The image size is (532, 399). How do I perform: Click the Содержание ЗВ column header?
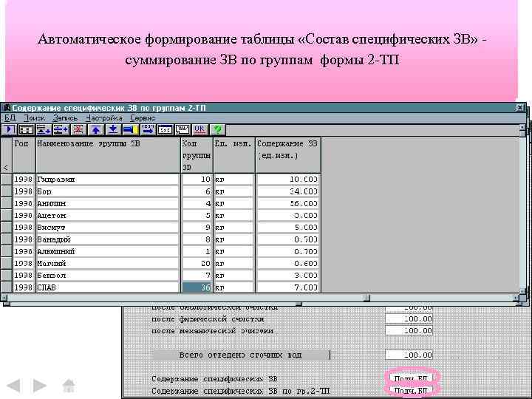(288, 155)
